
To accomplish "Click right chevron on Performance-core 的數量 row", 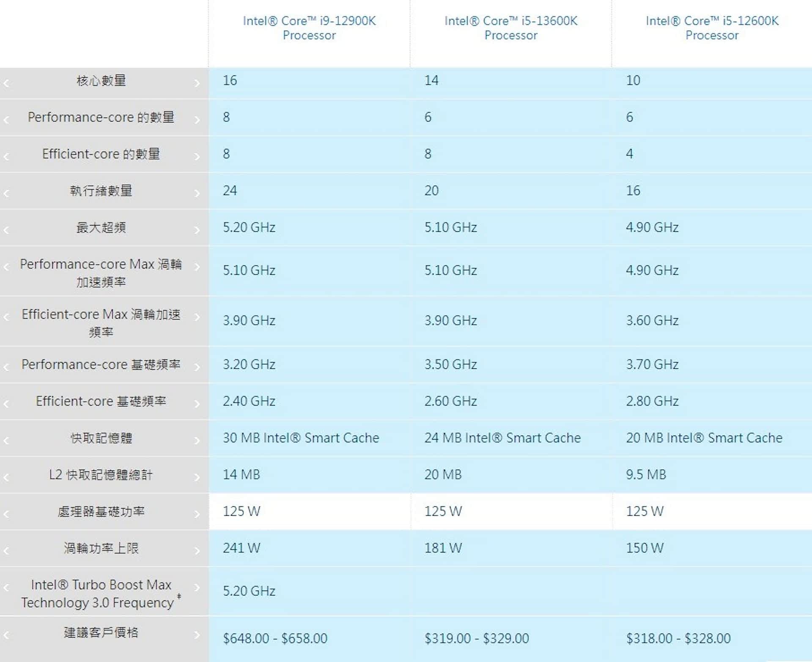I will [197, 120].
